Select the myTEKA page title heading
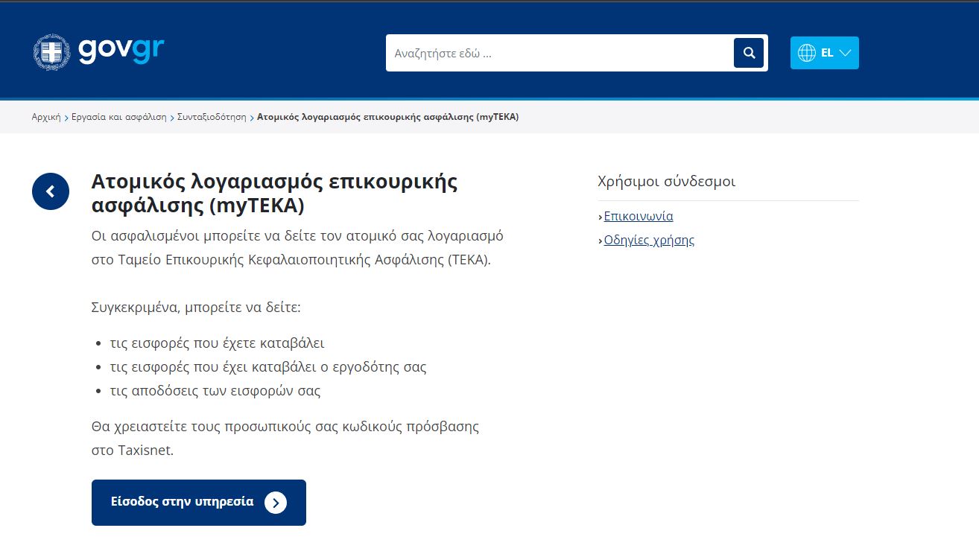979x560 pixels. point(274,193)
